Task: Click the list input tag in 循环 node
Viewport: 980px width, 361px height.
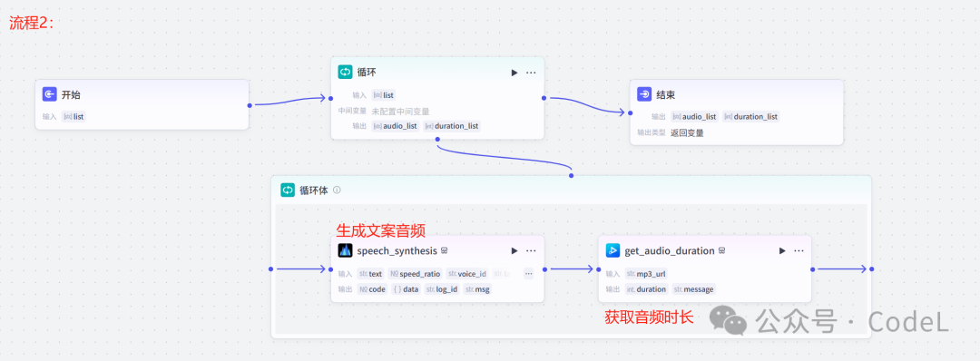Action: [x=384, y=95]
